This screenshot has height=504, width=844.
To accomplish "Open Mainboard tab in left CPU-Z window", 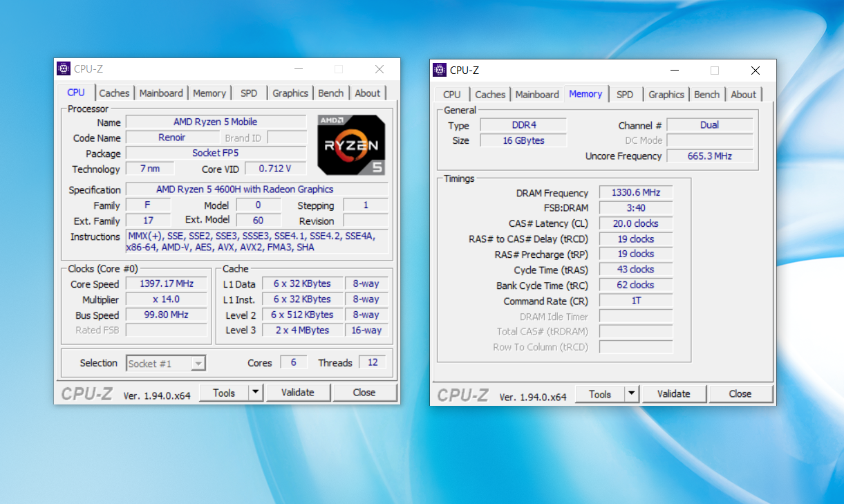I will (161, 93).
